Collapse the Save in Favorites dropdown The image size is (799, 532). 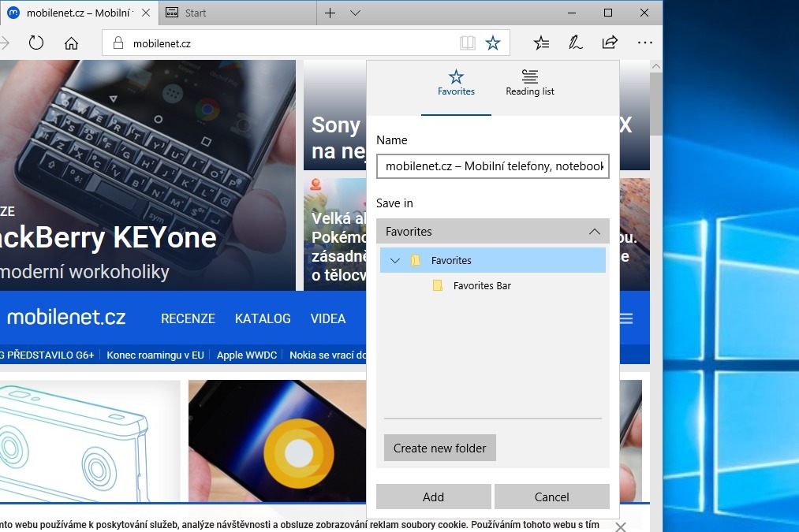tap(595, 232)
